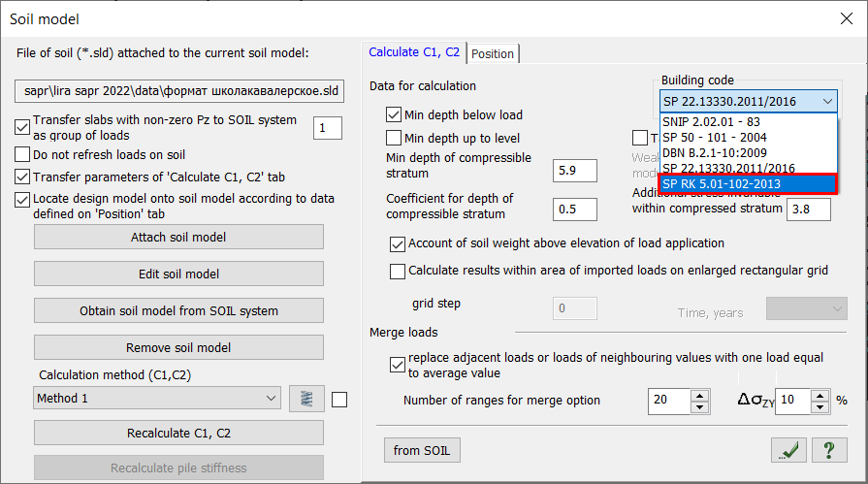
Task: Click the from SOIL button
Action: [x=422, y=450]
